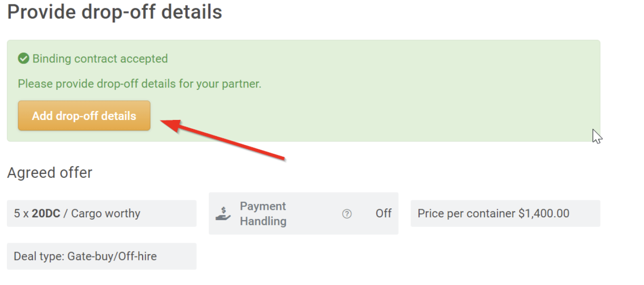This screenshot has height=285, width=644.
Task: Select the "Binding contract accepted" status text
Action: pos(100,59)
